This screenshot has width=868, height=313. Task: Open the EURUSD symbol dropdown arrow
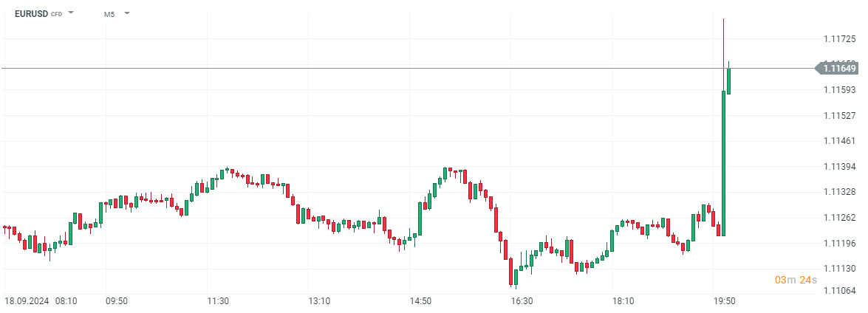[x=72, y=13]
